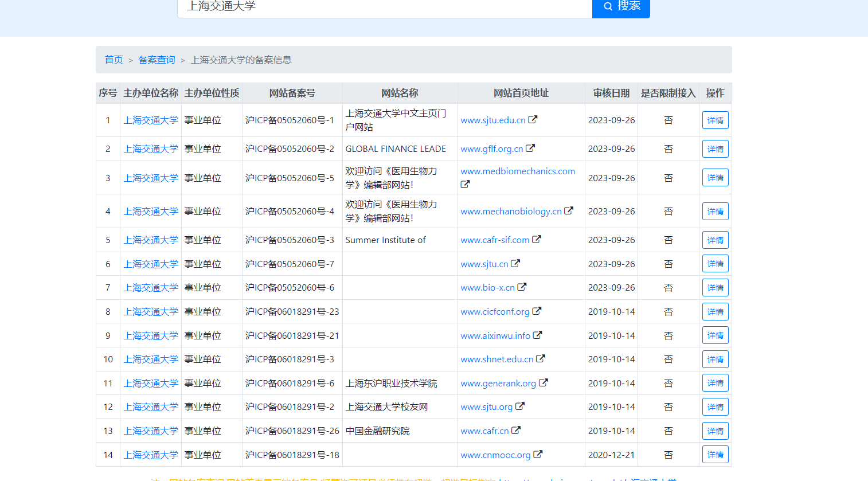
Task: Open 详情 for row 2 GLOBAL FINANCE LEADE
Action: pyautogui.click(x=715, y=149)
